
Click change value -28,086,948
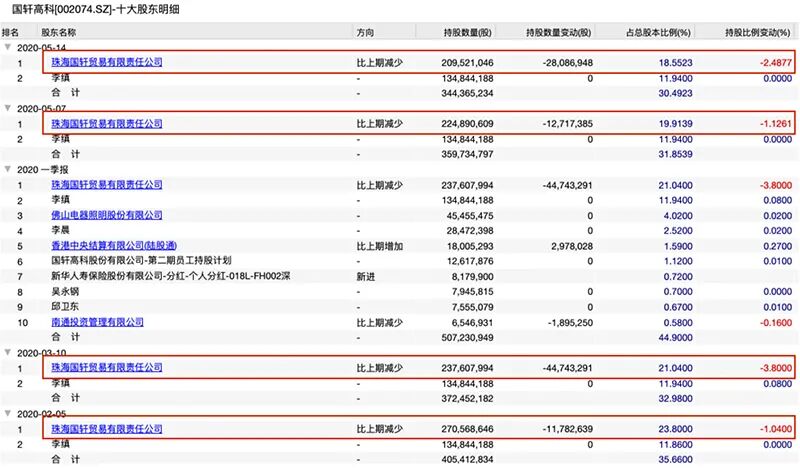(568, 63)
